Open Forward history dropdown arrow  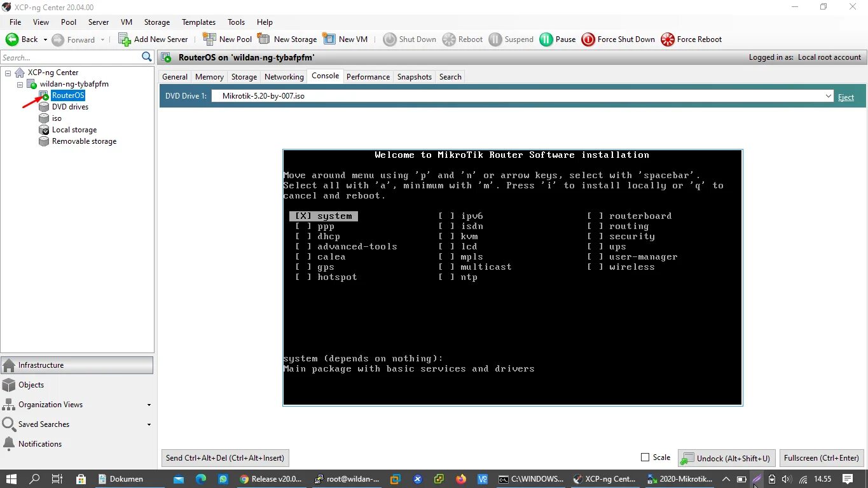(102, 39)
